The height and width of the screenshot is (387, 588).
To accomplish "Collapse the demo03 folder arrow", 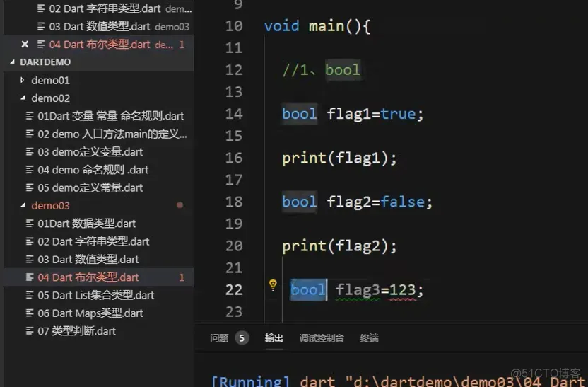I will (23, 205).
